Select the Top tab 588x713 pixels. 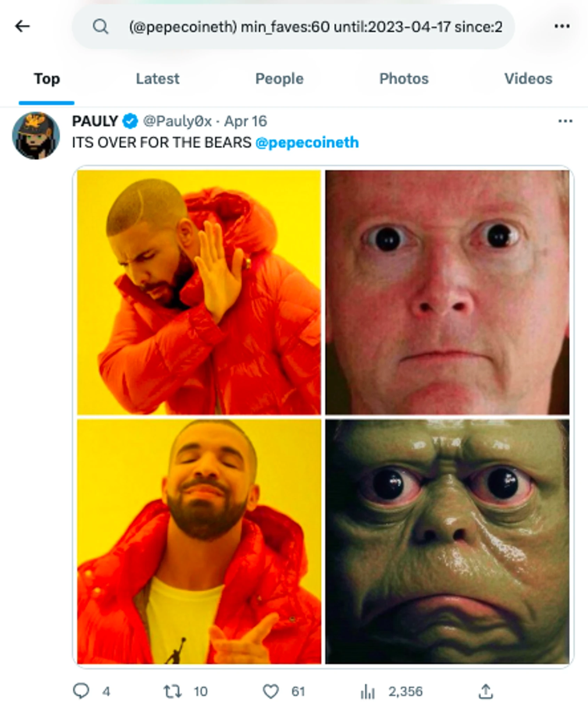[x=47, y=79]
